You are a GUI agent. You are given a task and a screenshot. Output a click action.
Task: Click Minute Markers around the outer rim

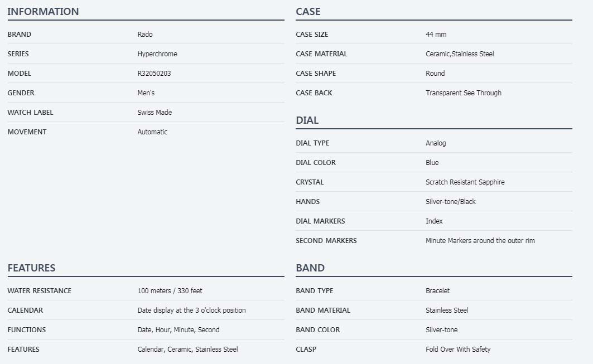[x=480, y=241]
